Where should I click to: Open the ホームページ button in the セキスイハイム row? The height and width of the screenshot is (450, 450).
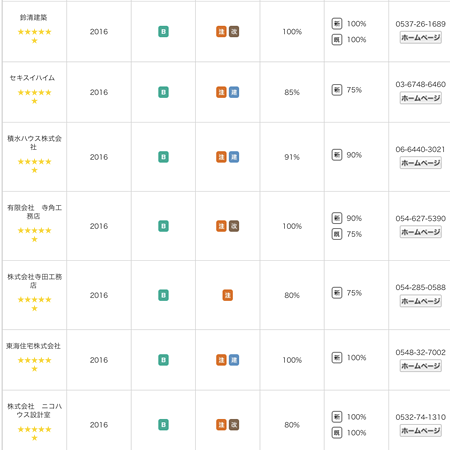pos(421,98)
